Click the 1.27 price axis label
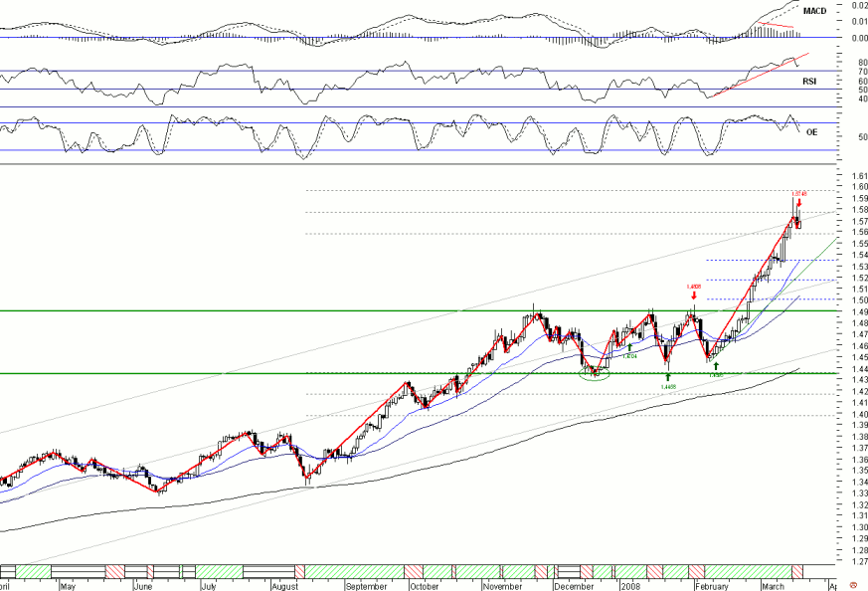The image size is (868, 591). tap(860, 561)
